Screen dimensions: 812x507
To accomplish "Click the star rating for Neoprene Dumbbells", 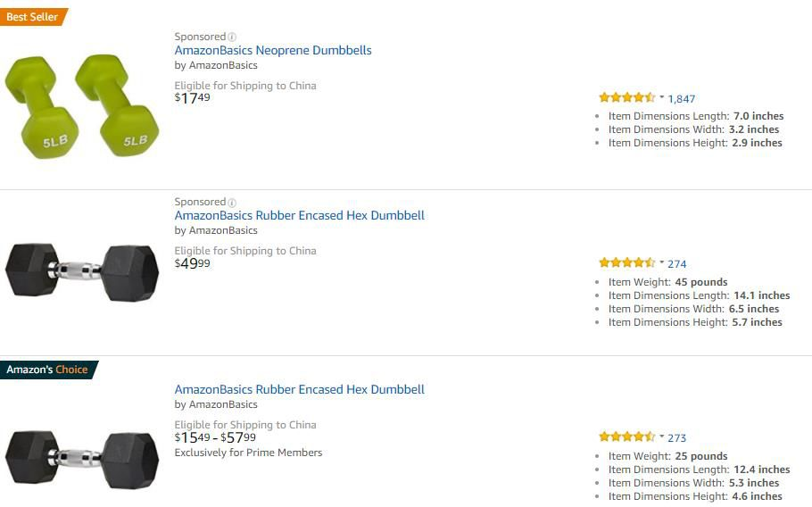I will [627, 97].
